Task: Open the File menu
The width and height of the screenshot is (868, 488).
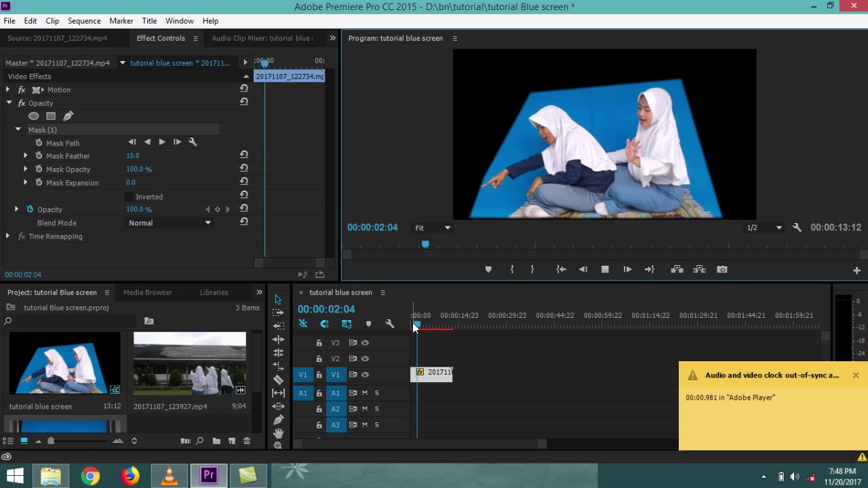Action: (9, 21)
